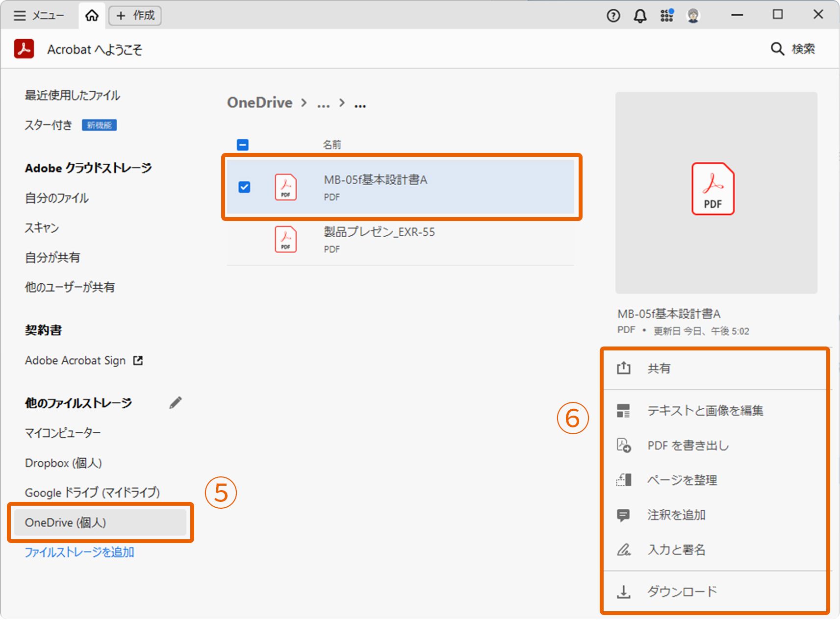Click the share upload icon
The height and width of the screenshot is (620, 840).
[x=623, y=368]
